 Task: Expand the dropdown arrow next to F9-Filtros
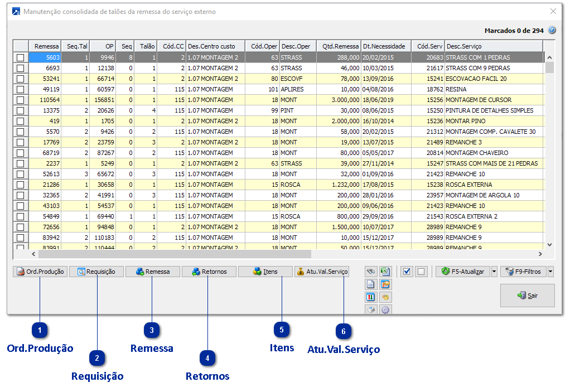[551, 272]
